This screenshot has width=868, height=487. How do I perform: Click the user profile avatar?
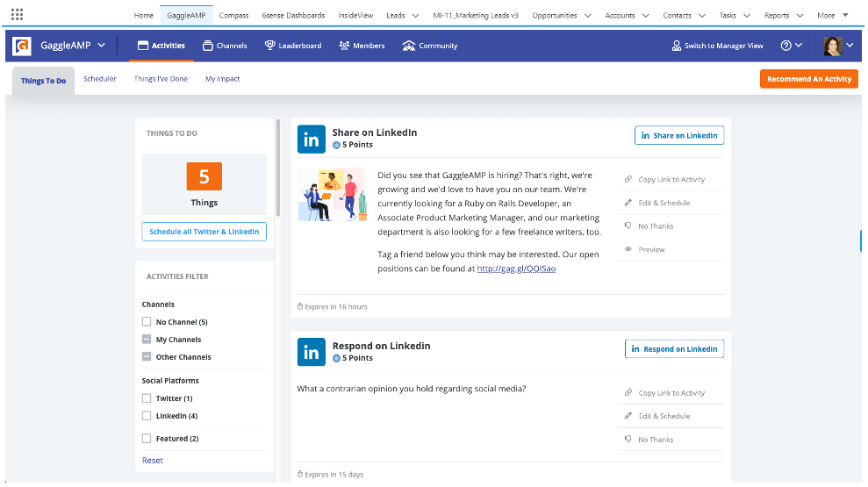[x=833, y=46]
